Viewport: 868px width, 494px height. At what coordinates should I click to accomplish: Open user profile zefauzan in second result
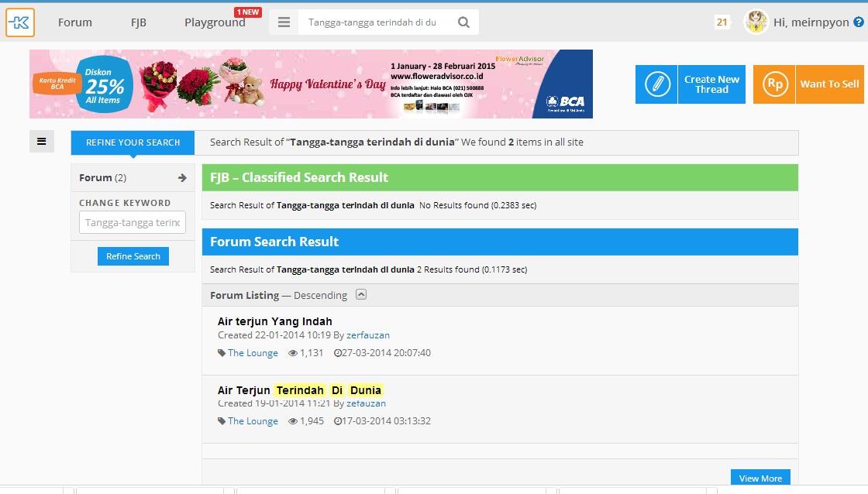[366, 403]
